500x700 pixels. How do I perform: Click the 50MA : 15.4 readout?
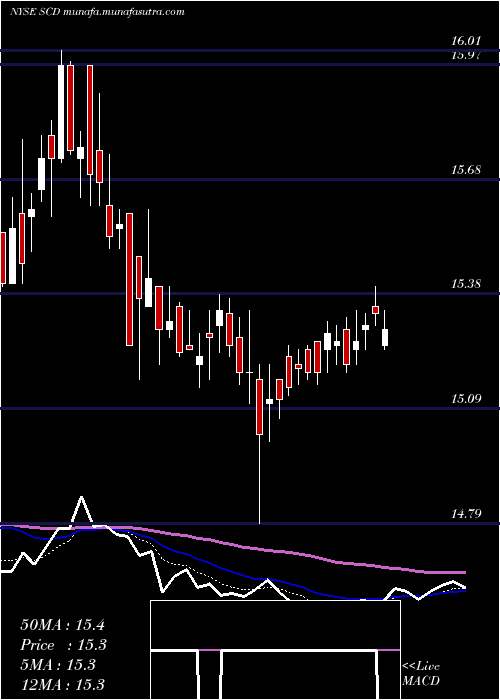(62, 625)
